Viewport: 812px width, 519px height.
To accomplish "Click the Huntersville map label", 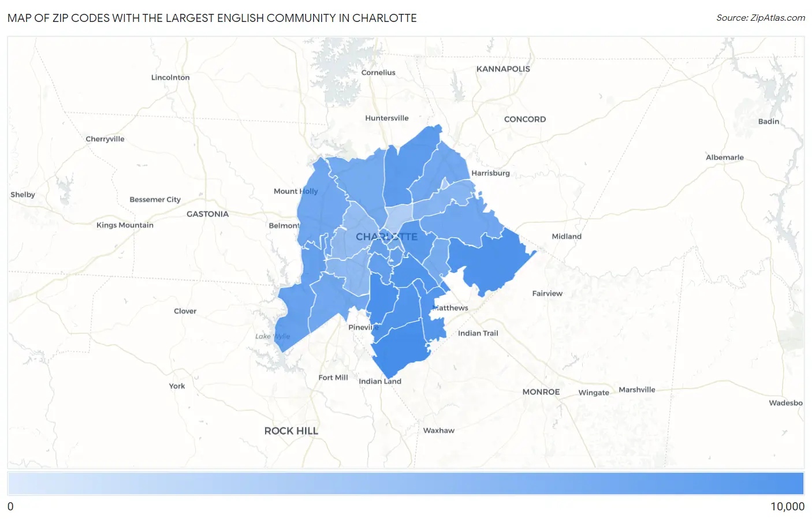I will point(387,118).
